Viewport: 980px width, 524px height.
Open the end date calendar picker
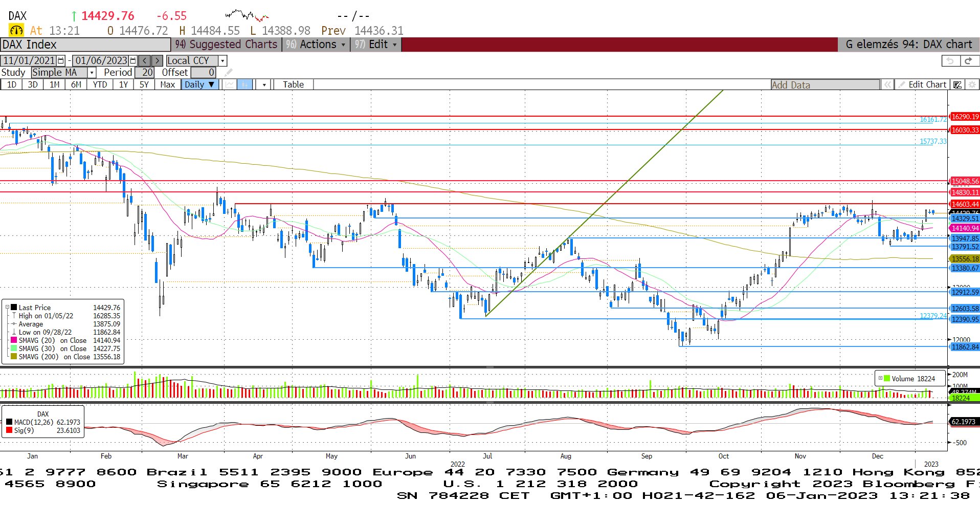tap(133, 60)
